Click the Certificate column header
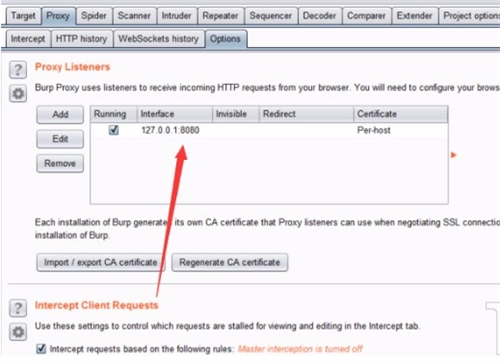This screenshot has width=500, height=364. [400, 114]
